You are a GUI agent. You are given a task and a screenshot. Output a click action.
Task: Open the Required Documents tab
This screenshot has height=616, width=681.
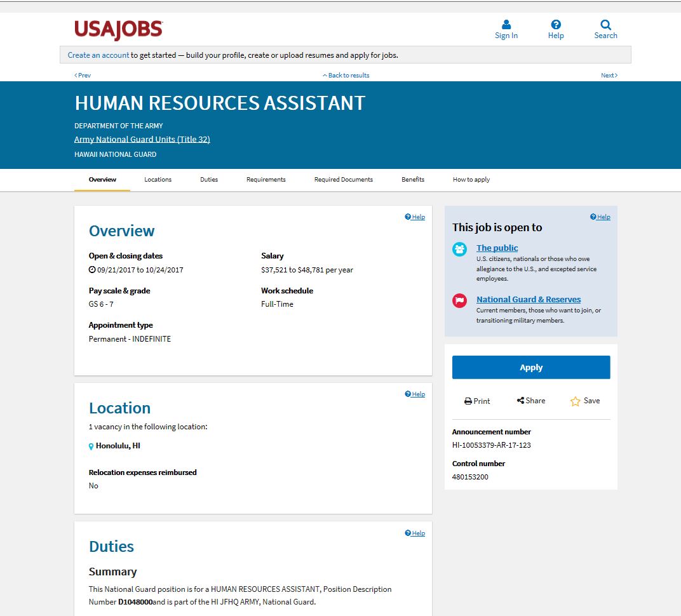pos(344,180)
